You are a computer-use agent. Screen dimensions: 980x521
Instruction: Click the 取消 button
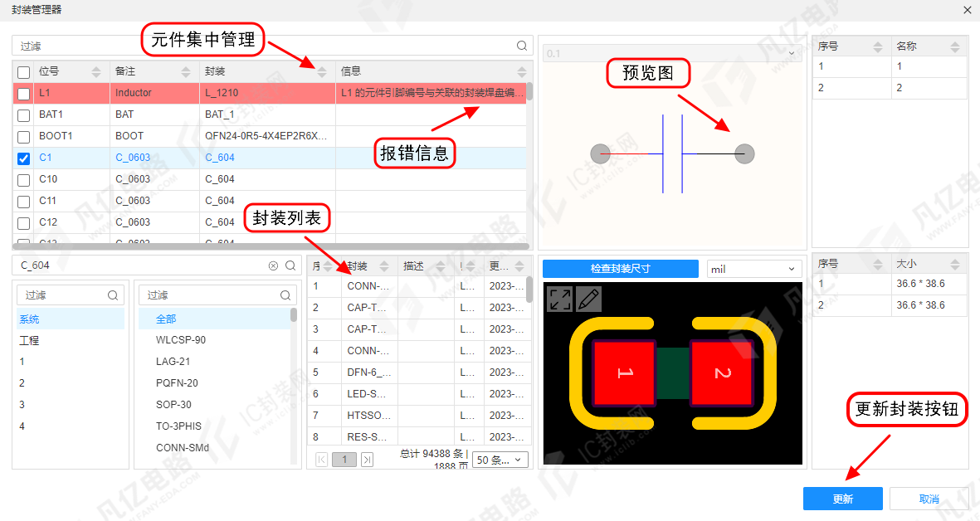tap(929, 499)
